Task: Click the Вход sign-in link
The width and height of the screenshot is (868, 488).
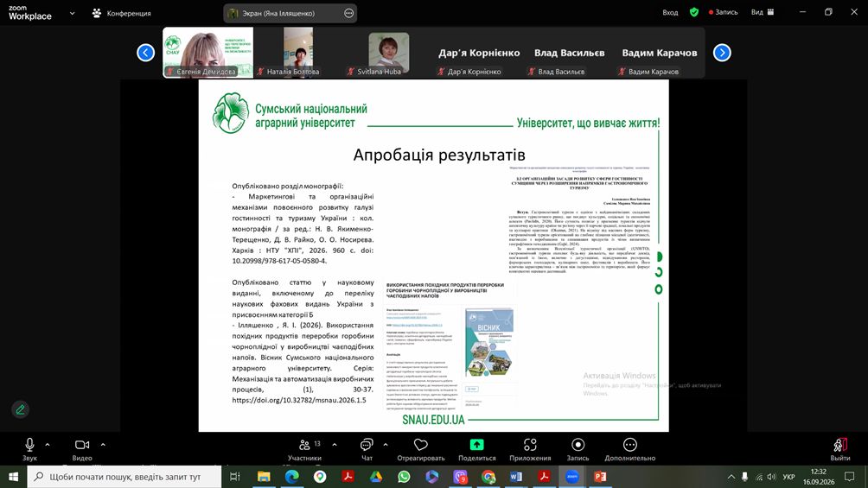Action: point(670,12)
